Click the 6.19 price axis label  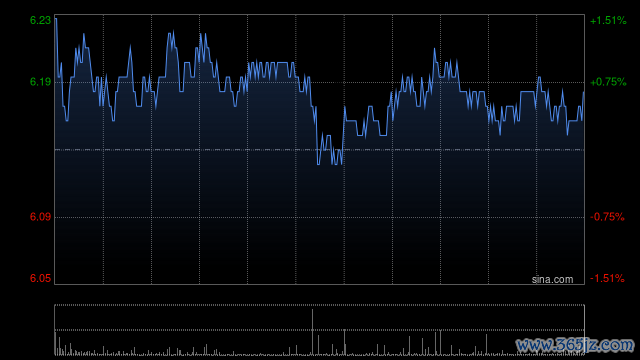(x=40, y=82)
